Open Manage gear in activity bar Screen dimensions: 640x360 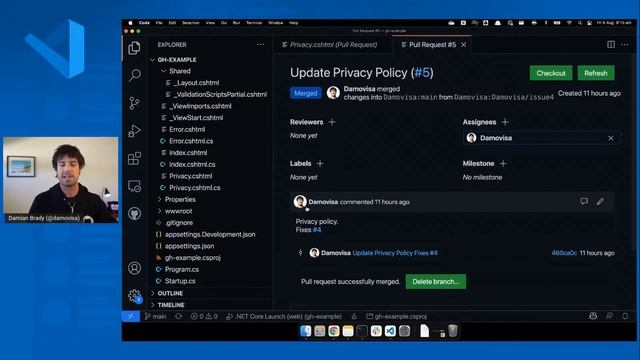click(x=134, y=296)
